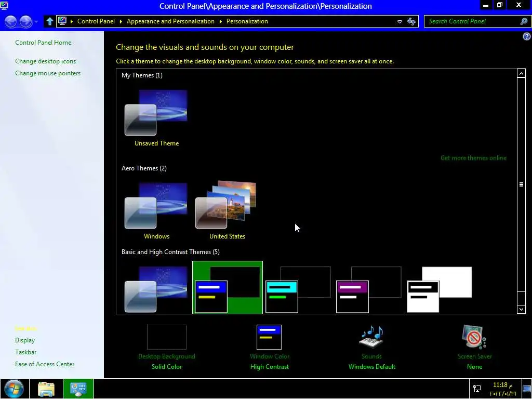Click the Windows Start orb
Screen dimensions: 532x399
tap(14, 389)
